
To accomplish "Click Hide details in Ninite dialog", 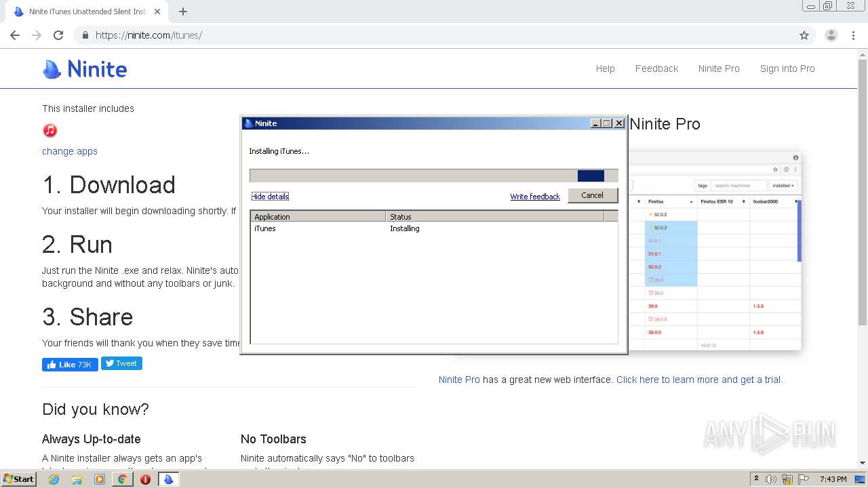I will coord(270,197).
